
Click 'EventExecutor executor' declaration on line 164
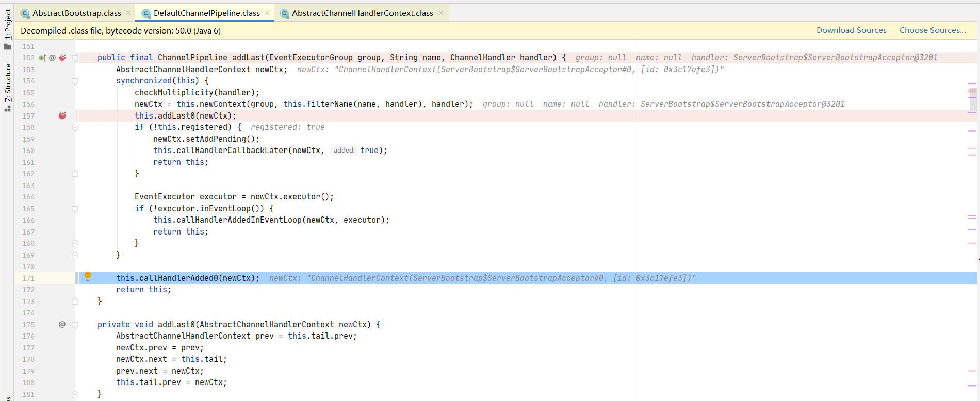click(186, 197)
